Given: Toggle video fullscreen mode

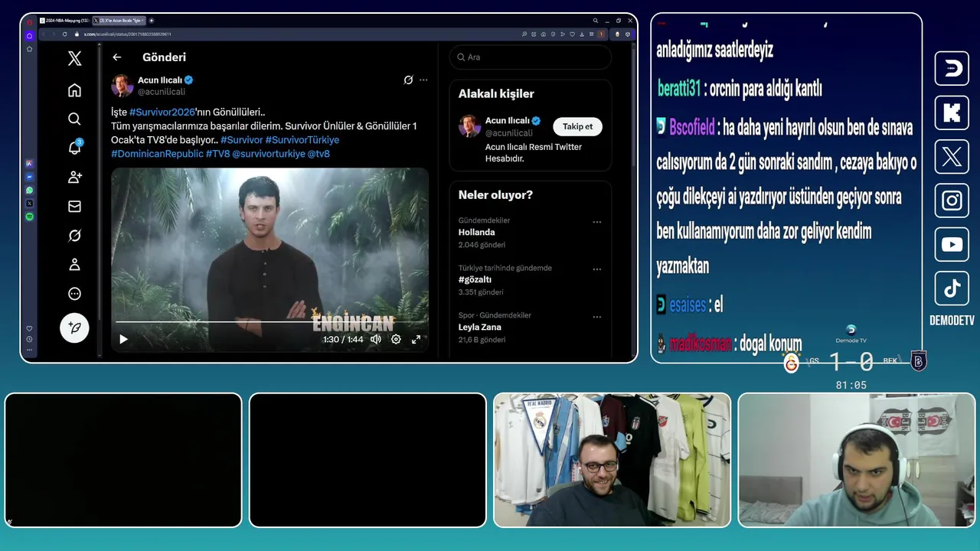Looking at the screenshot, I should [x=416, y=339].
